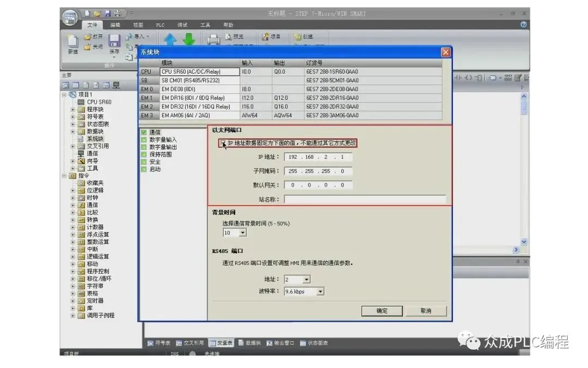Expand the 符号表 tree node

tap(73, 117)
